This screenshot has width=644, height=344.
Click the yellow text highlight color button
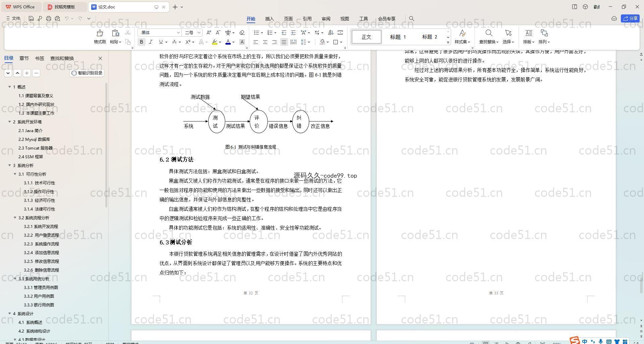pos(215,42)
